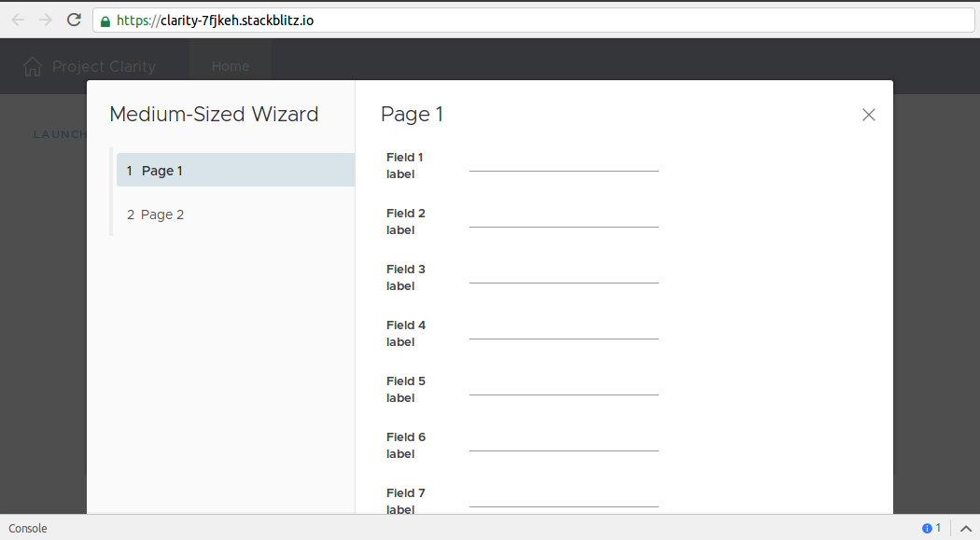The image size is (980, 540).
Task: Click the green padlock security icon
Action: click(105, 21)
